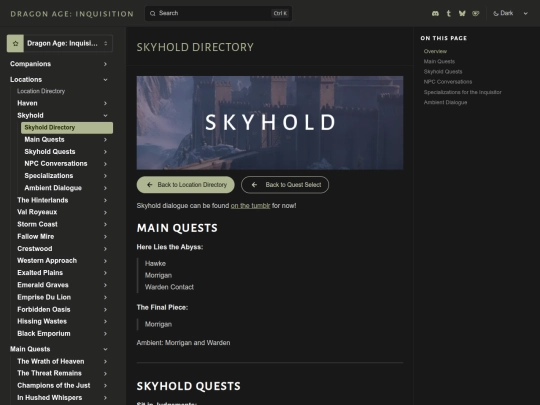The width and height of the screenshot is (540, 405).
Task: Open Morrigan under Here Lies the Abyss
Action: click(158, 276)
